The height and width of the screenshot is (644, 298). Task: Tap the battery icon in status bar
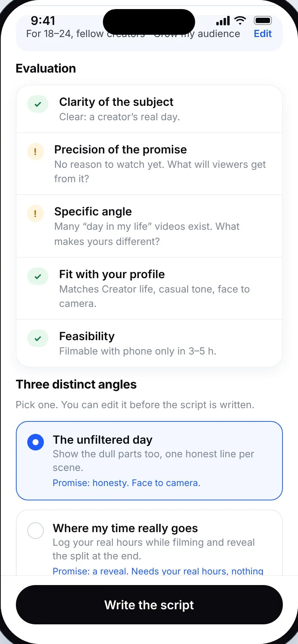click(x=263, y=20)
